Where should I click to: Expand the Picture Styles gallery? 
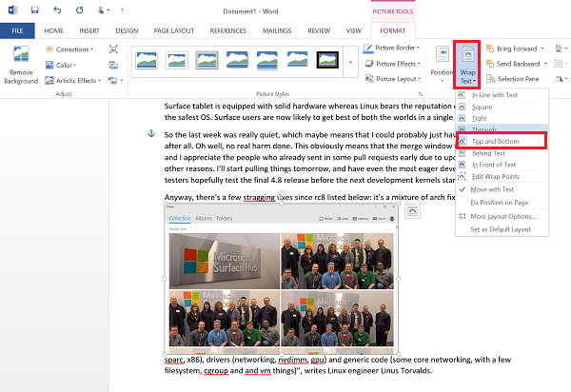coord(350,62)
